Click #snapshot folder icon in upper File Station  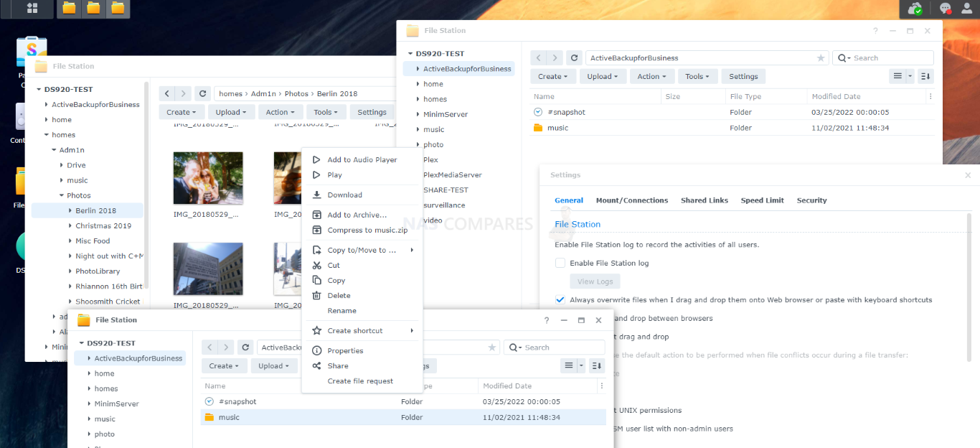pos(539,112)
